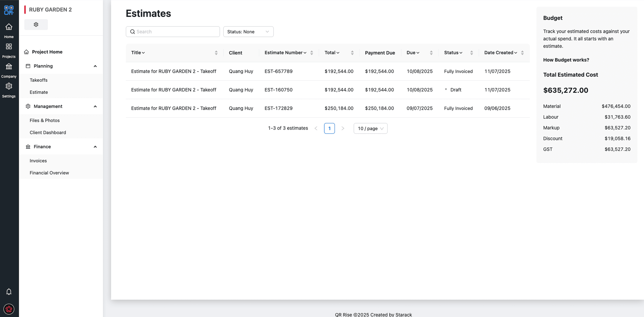Open estimate row EST-172829

coord(328,108)
